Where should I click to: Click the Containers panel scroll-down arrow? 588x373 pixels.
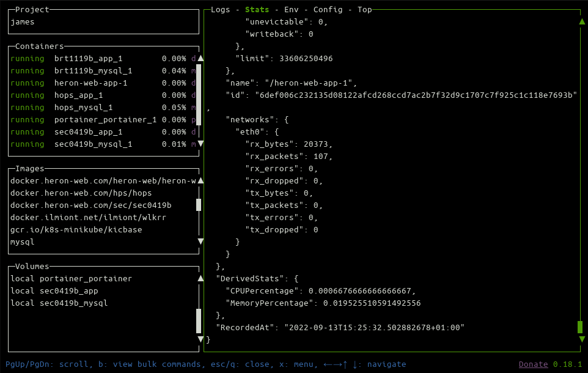point(200,144)
